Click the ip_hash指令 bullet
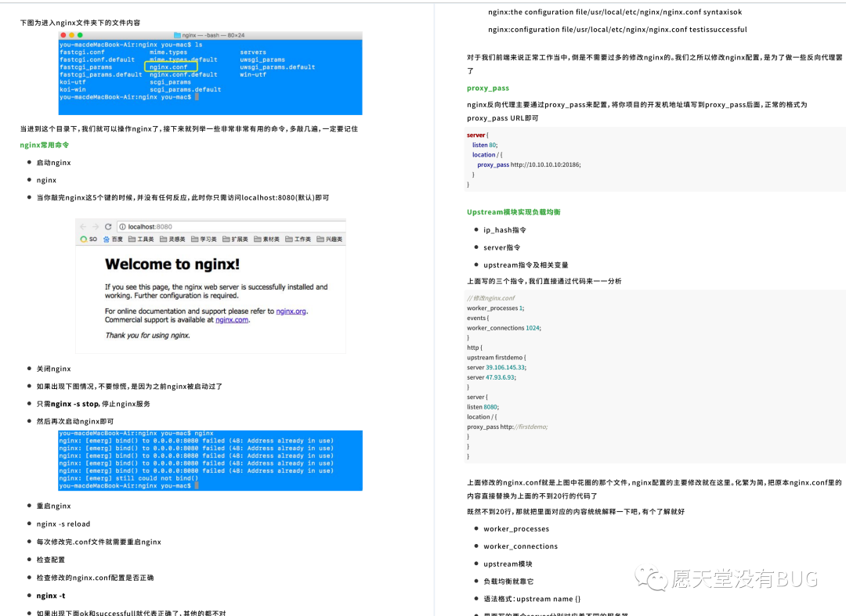Image resolution: width=846 pixels, height=616 pixels. tap(504, 230)
